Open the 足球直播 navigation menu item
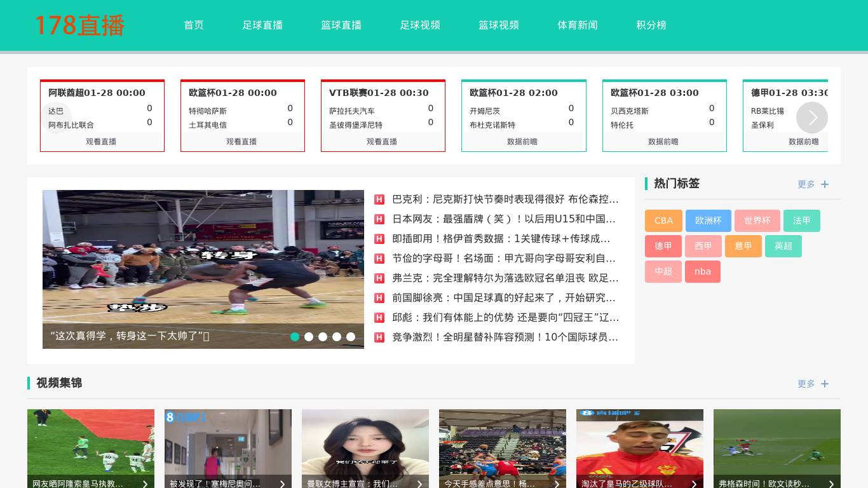Screen dimensions: 868x488 [262, 25]
